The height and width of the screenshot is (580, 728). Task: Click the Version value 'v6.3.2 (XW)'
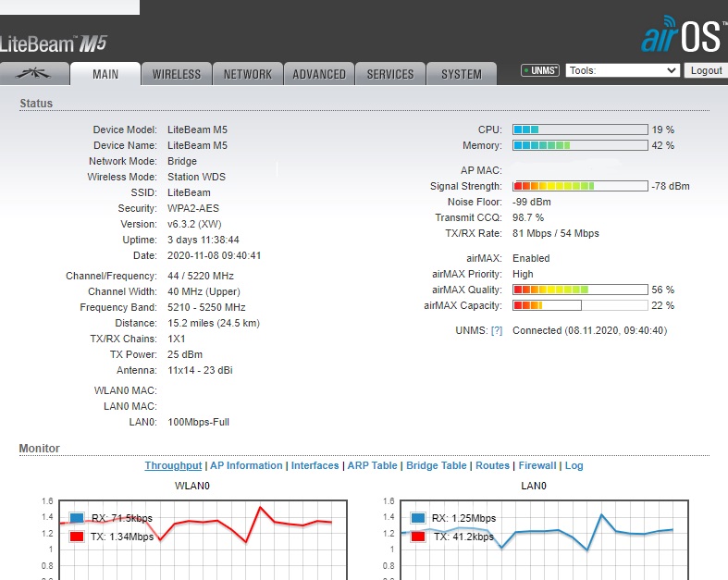[194, 224]
